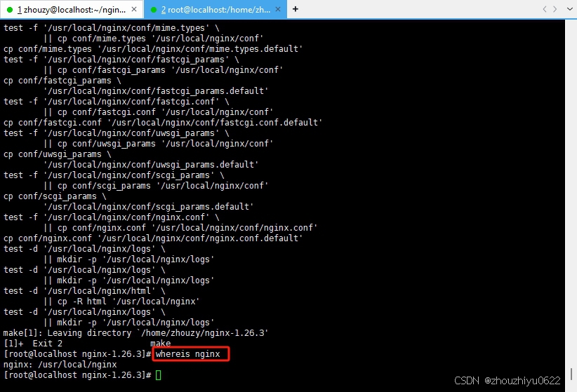Click the 'cp conf/scgi_params \' line
This screenshot has width=577, height=392.
click(x=55, y=196)
